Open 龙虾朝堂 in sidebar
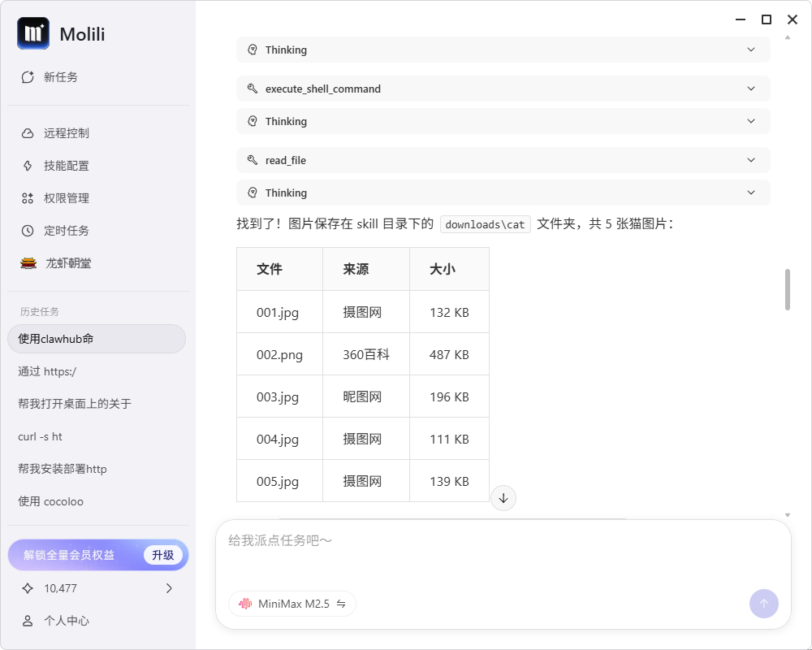 [x=67, y=263]
